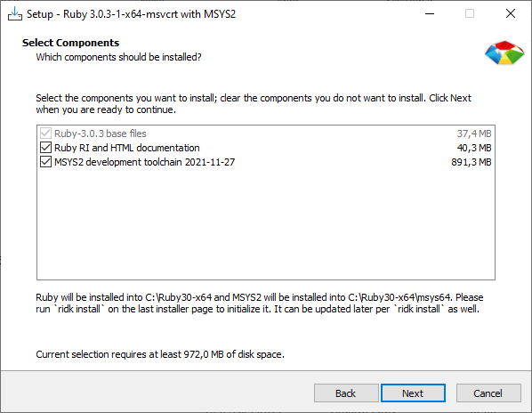Cancel the Ruby installation
The width and height of the screenshot is (532, 413).
[x=488, y=393]
